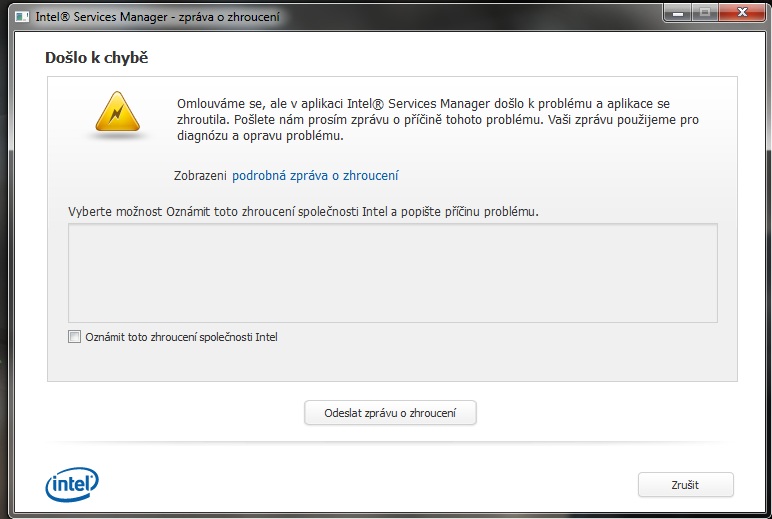
Task: Click the 'Oznámit toto zhroucení společnosti Intel' label
Action: coord(181,337)
